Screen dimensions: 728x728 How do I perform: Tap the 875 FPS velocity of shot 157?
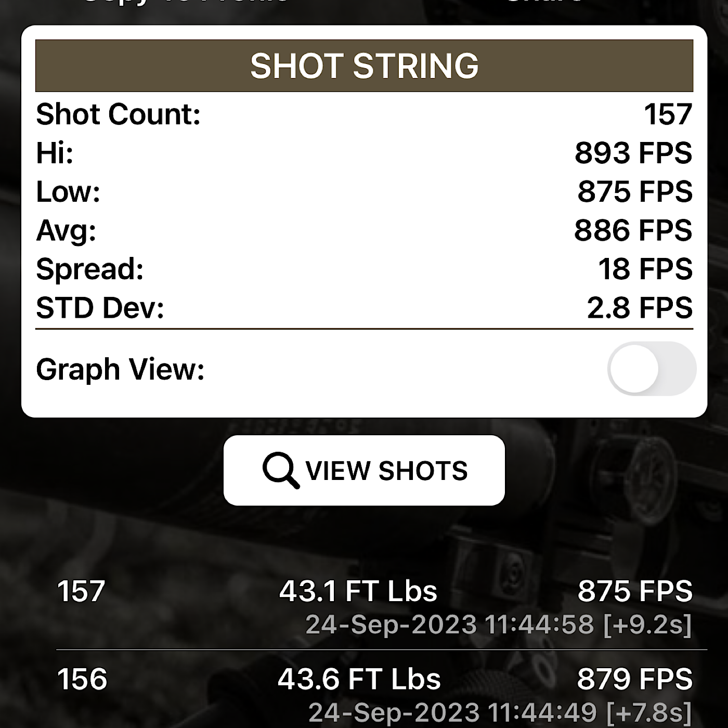pyautogui.click(x=635, y=591)
